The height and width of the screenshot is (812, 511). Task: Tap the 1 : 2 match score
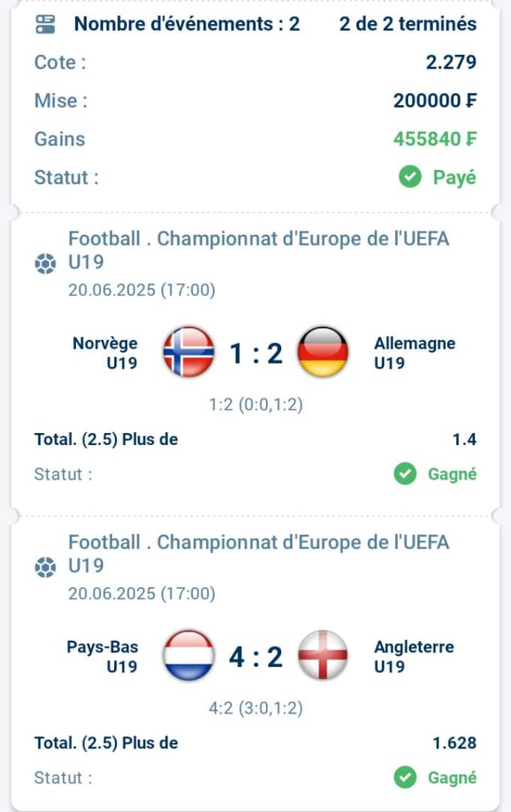[255, 353]
